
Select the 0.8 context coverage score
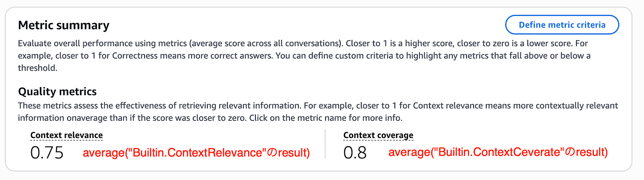pyautogui.click(x=355, y=153)
